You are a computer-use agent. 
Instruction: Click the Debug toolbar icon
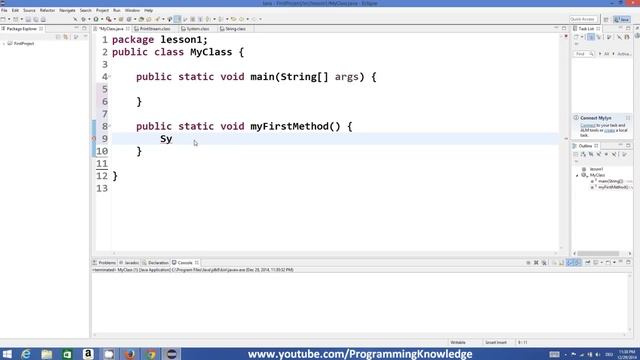[x=83, y=19]
